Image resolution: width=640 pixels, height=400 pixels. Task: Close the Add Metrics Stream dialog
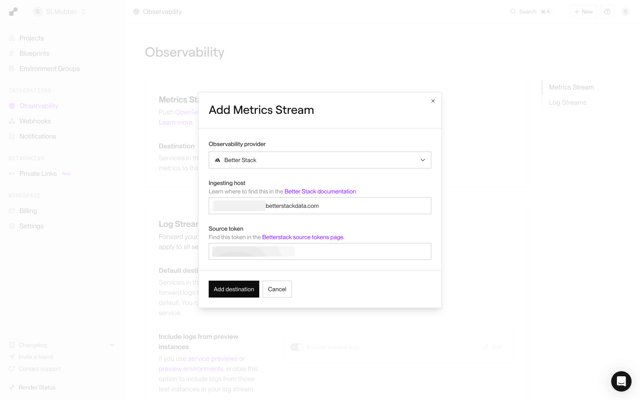[433, 101]
